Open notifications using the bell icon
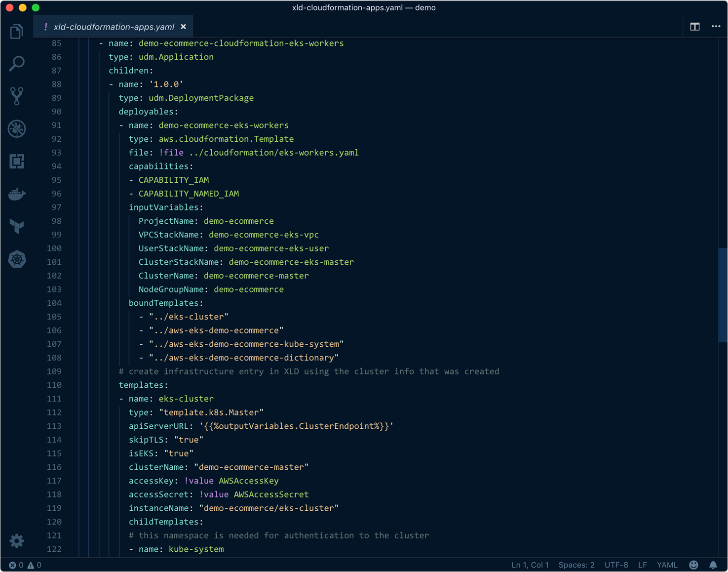The height and width of the screenshot is (572, 728). click(x=713, y=565)
